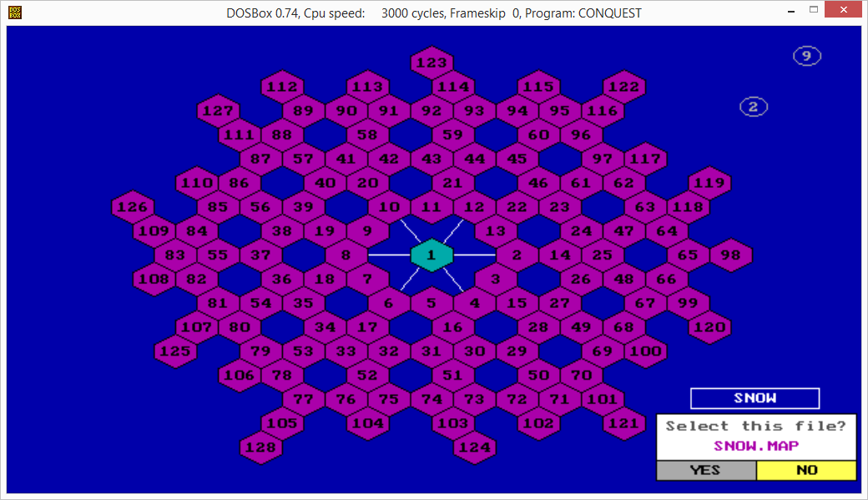Select hexagon territory 100
Viewport: 868px width, 500px height.
pos(645,351)
